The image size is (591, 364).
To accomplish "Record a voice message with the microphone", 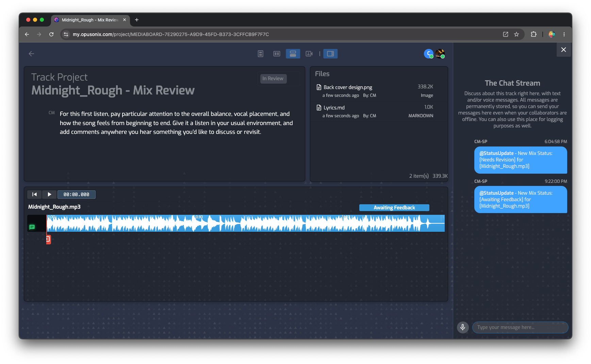I will pyautogui.click(x=463, y=327).
